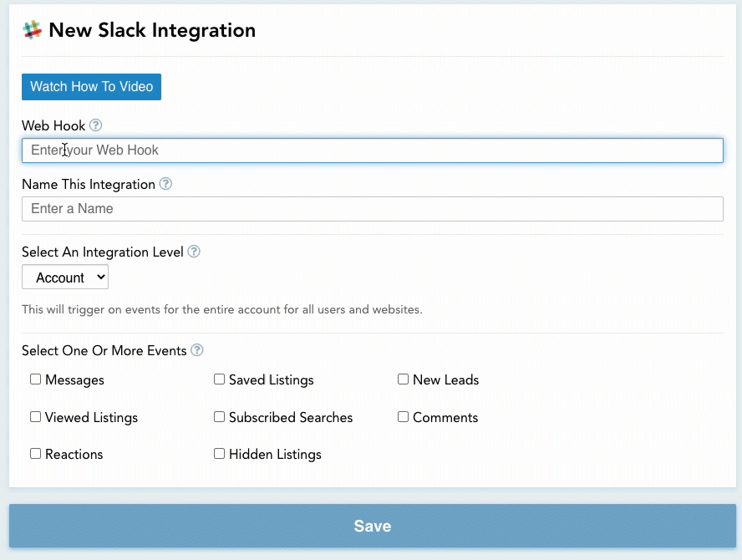Tick the Viewed Listings checkbox
The width and height of the screenshot is (742, 560).
tap(35, 416)
